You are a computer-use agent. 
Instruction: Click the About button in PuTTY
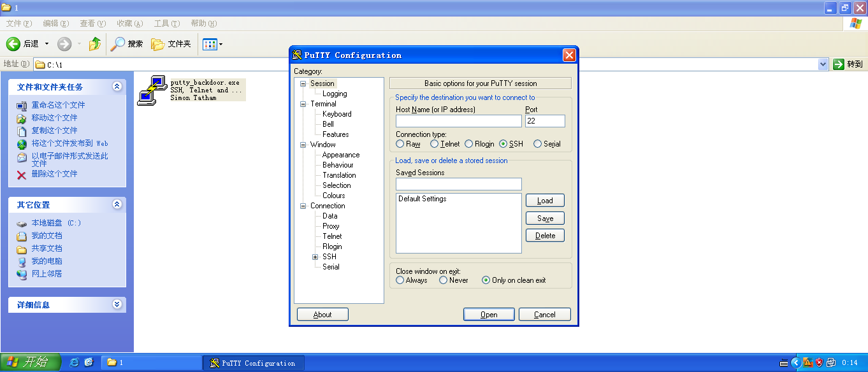point(322,315)
